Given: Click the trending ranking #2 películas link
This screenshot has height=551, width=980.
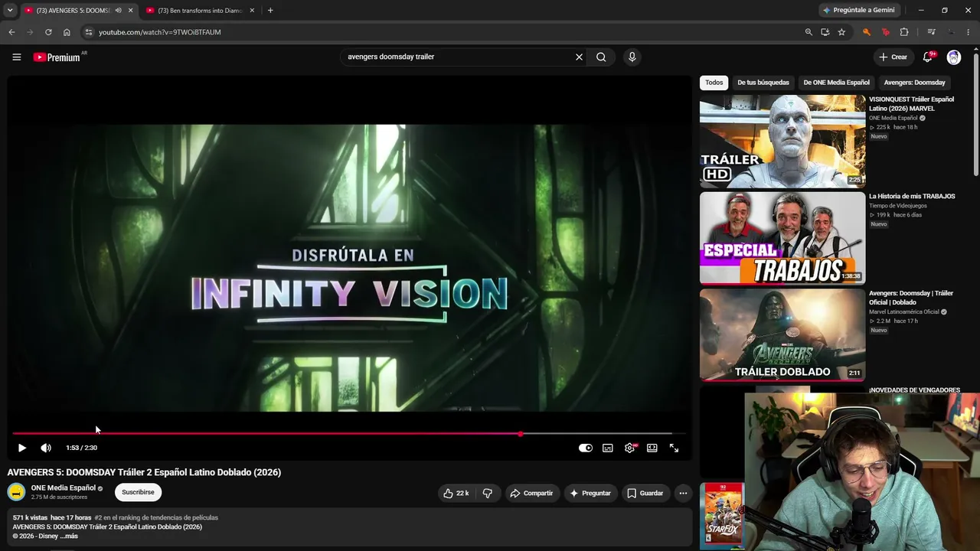Looking at the screenshot, I should pyautogui.click(x=156, y=517).
